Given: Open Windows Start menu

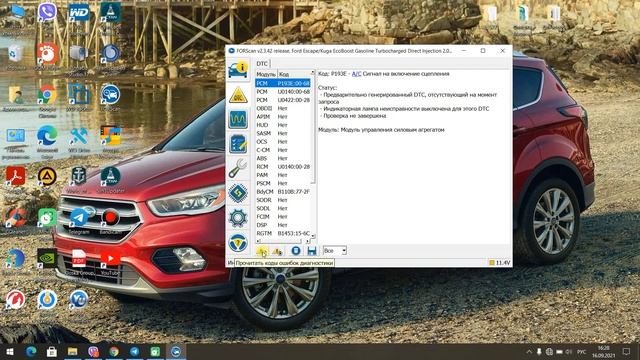Looking at the screenshot, I should pos(10,351).
